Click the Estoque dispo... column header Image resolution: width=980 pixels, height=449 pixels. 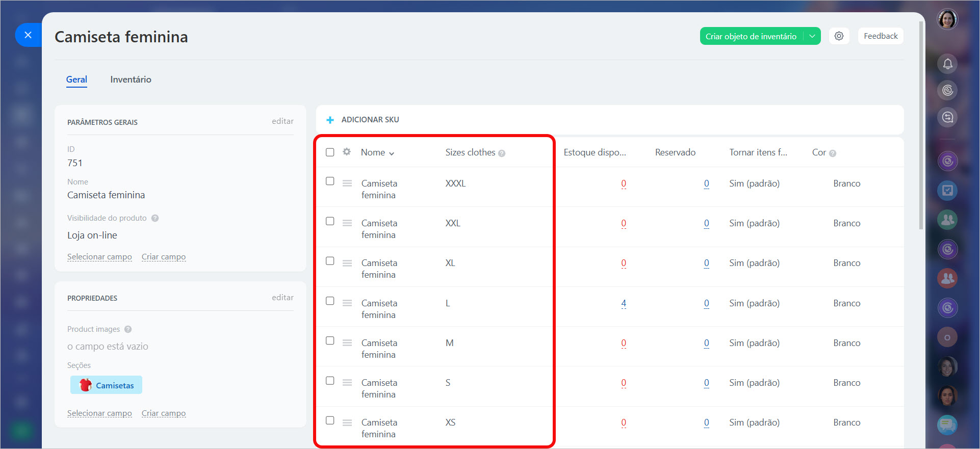coord(595,152)
